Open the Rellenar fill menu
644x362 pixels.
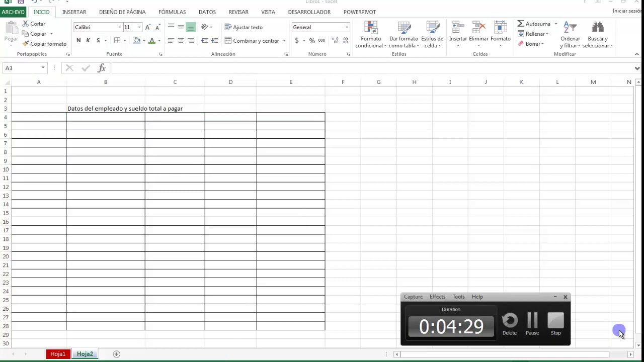point(533,34)
